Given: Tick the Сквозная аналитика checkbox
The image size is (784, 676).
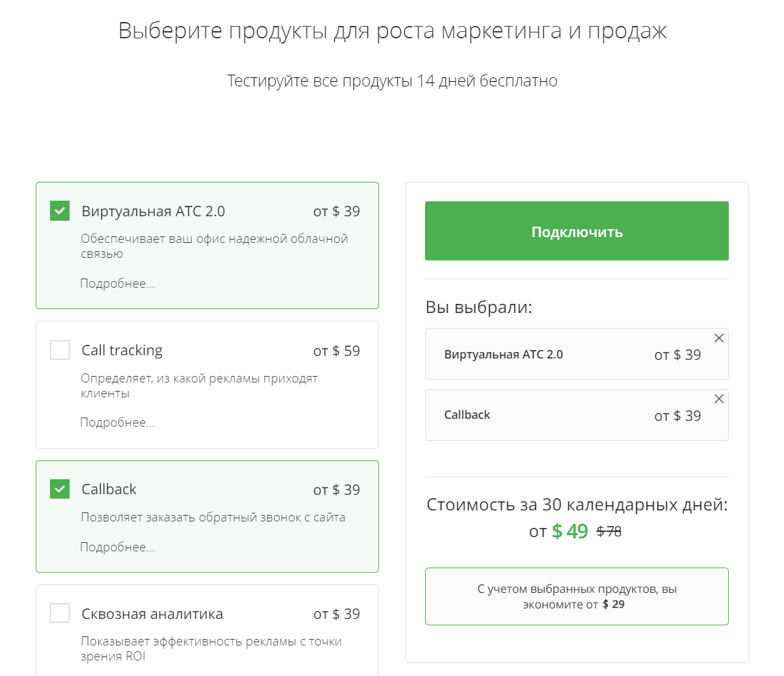Looking at the screenshot, I should tap(60, 613).
